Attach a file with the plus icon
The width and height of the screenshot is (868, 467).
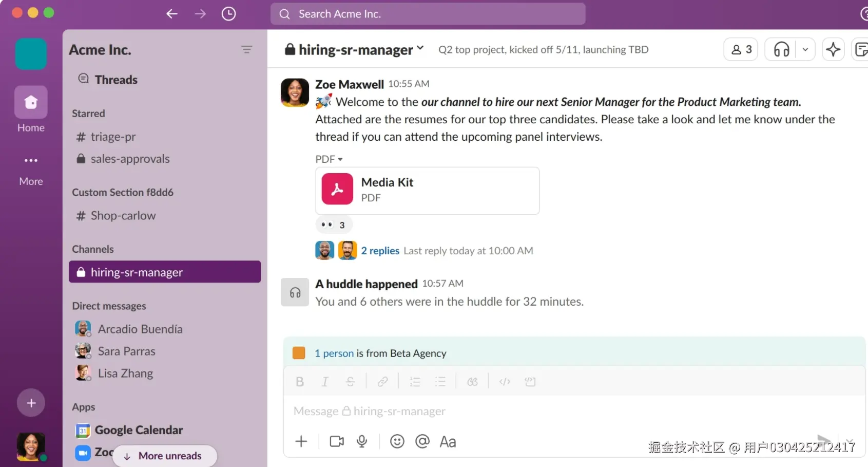pos(301,441)
